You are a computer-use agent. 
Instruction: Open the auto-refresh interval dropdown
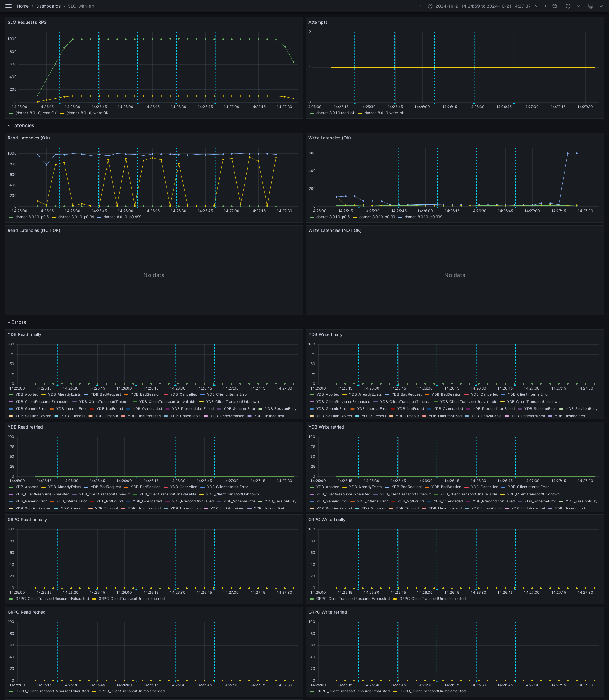579,6
